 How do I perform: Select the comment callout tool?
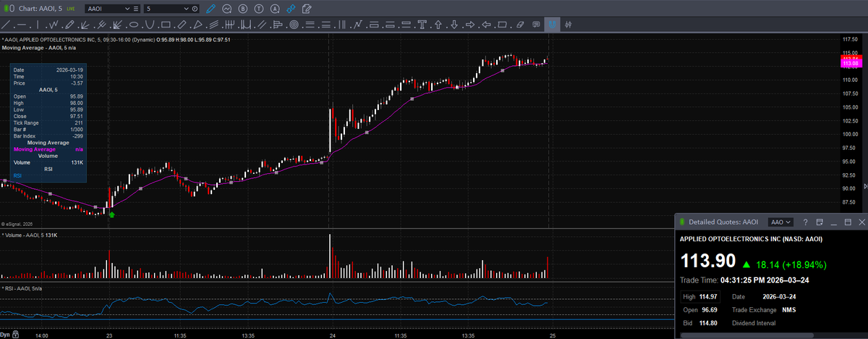(x=536, y=25)
